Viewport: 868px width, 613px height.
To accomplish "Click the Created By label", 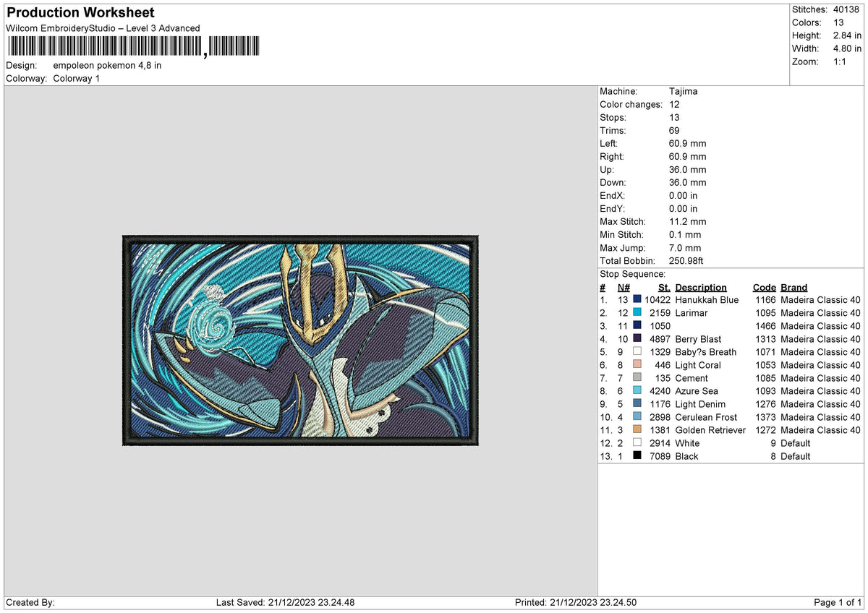I will point(30,603).
